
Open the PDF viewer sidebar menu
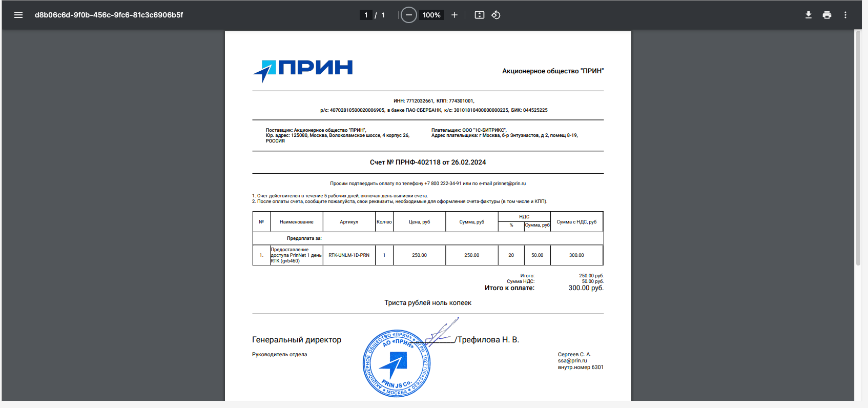click(18, 15)
